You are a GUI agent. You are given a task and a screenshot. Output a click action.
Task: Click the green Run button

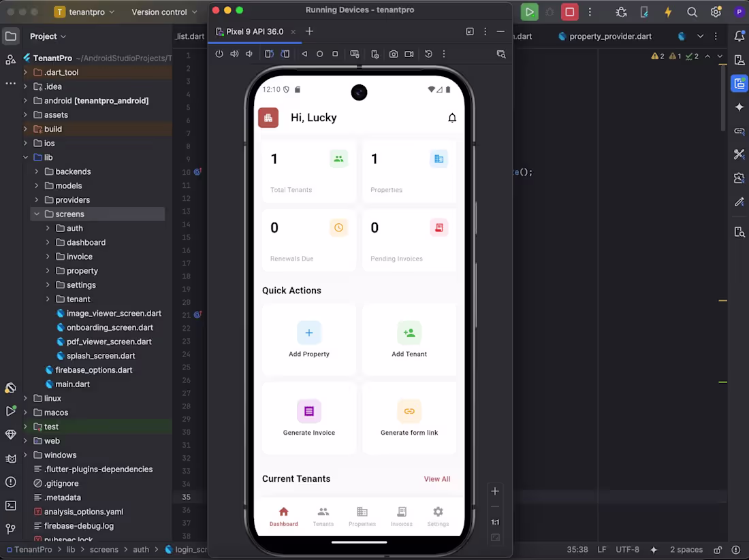coord(529,12)
